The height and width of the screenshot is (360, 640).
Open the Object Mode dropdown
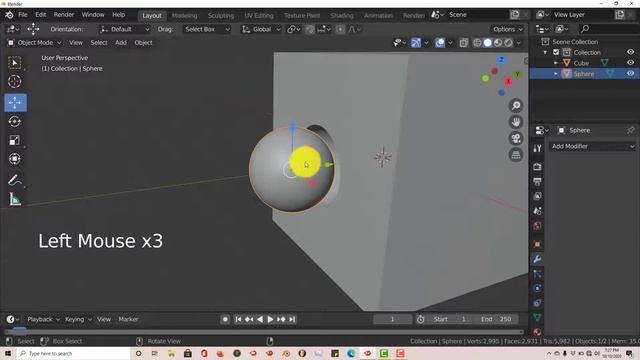(35, 42)
